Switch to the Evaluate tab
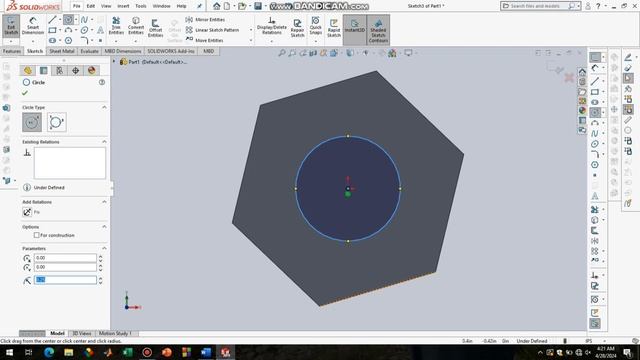Screen dimensions: 640x360 coord(89,51)
